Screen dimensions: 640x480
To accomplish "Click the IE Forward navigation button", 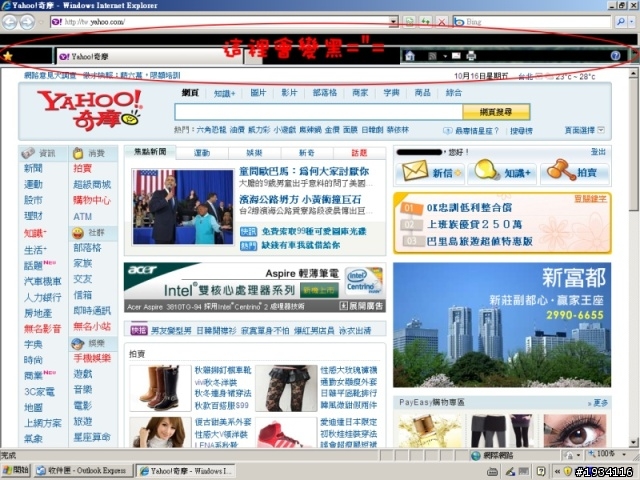I will pyautogui.click(x=27, y=22).
